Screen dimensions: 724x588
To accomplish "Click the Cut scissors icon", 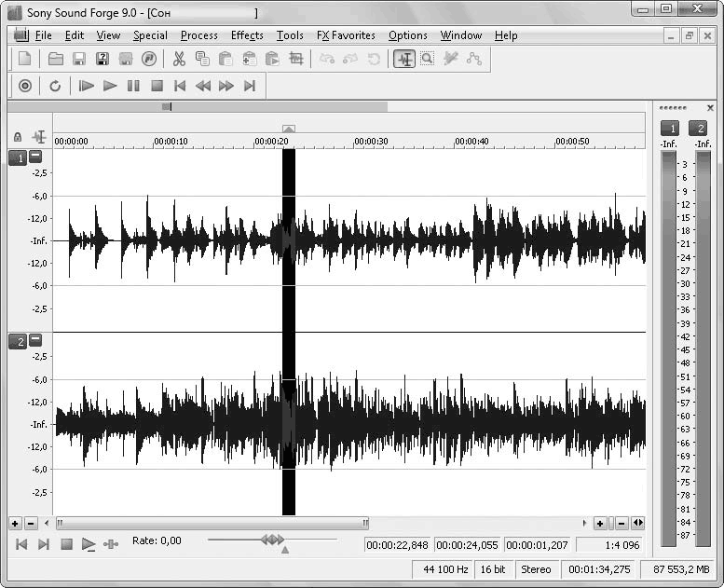I will (x=179, y=59).
